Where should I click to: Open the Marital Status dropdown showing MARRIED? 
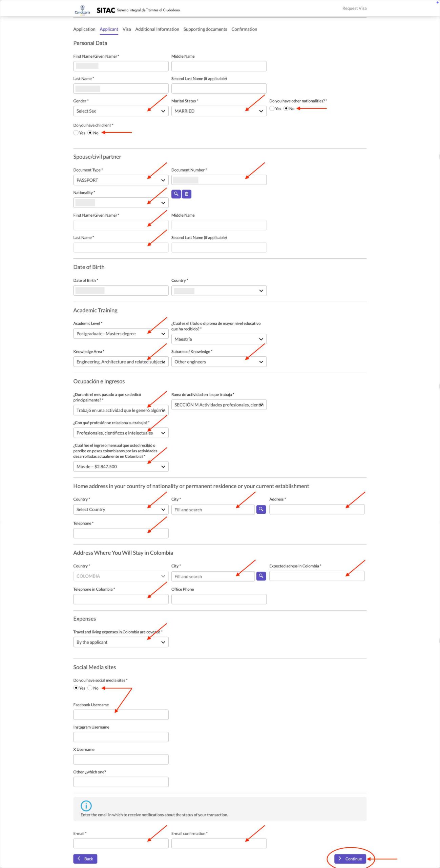click(x=218, y=111)
